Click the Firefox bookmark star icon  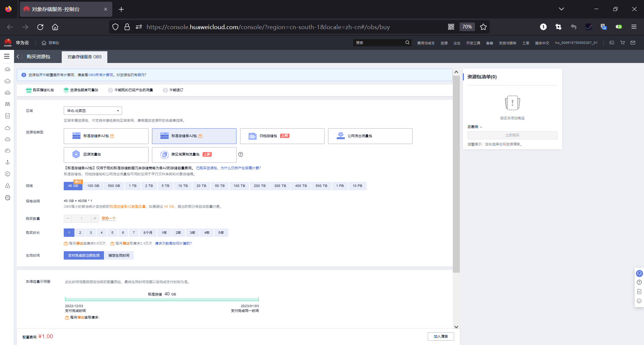tap(483, 27)
